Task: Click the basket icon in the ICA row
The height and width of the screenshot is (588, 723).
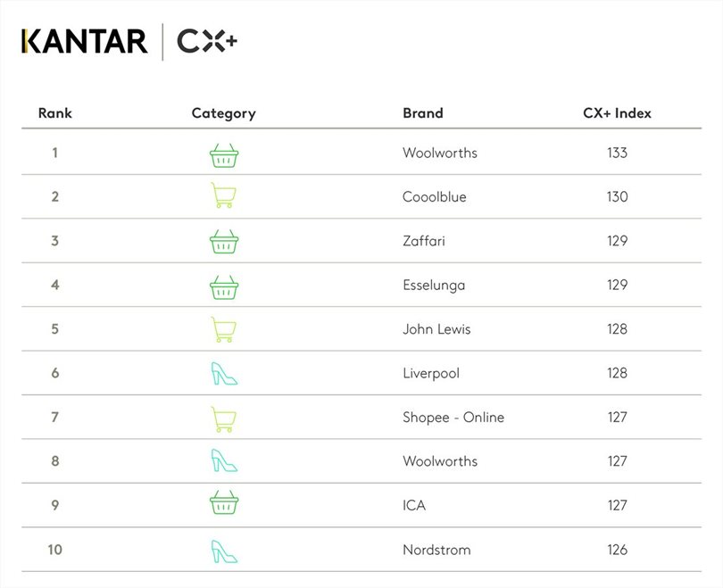Action: pos(224,506)
